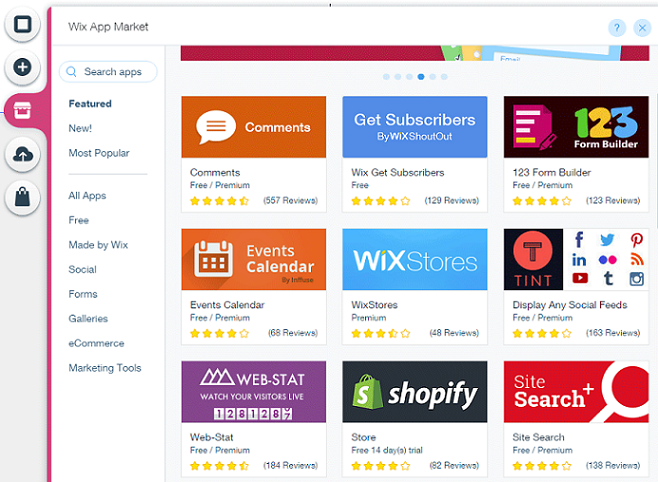Close the Wix App Market panel
Image resolution: width=658 pixels, height=482 pixels.
(642, 28)
